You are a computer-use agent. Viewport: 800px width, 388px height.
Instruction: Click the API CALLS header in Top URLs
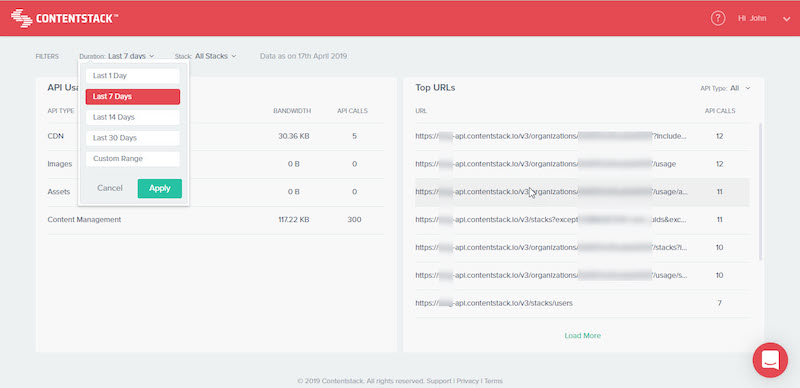tap(720, 111)
